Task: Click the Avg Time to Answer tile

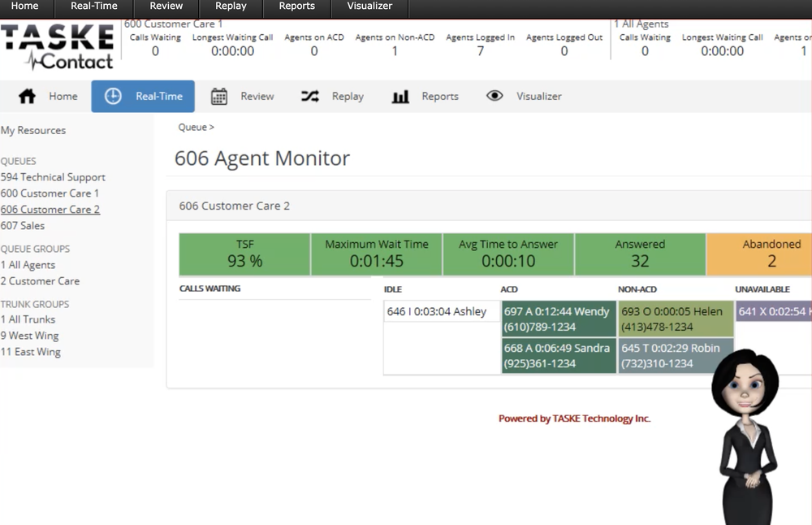Action: click(508, 254)
